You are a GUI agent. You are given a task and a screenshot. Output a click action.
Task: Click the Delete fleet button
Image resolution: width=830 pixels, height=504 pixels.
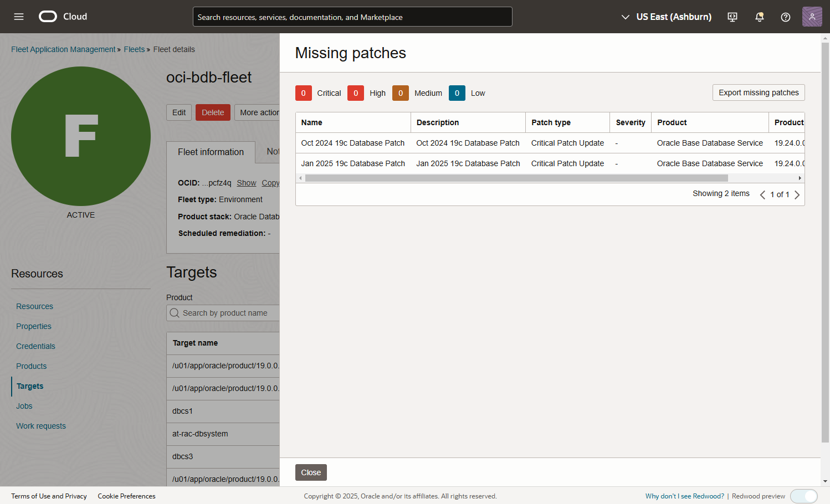pyautogui.click(x=213, y=112)
